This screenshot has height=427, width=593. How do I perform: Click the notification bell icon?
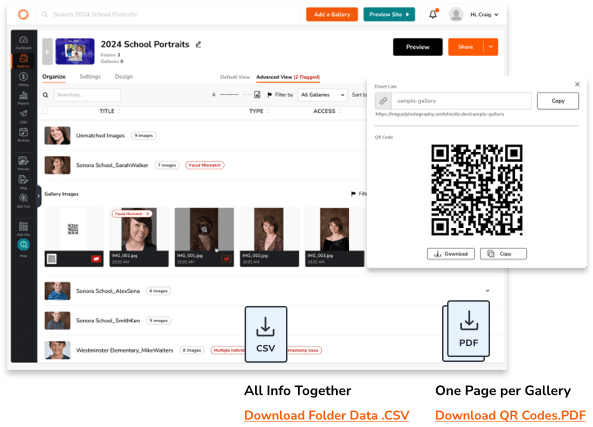(433, 14)
